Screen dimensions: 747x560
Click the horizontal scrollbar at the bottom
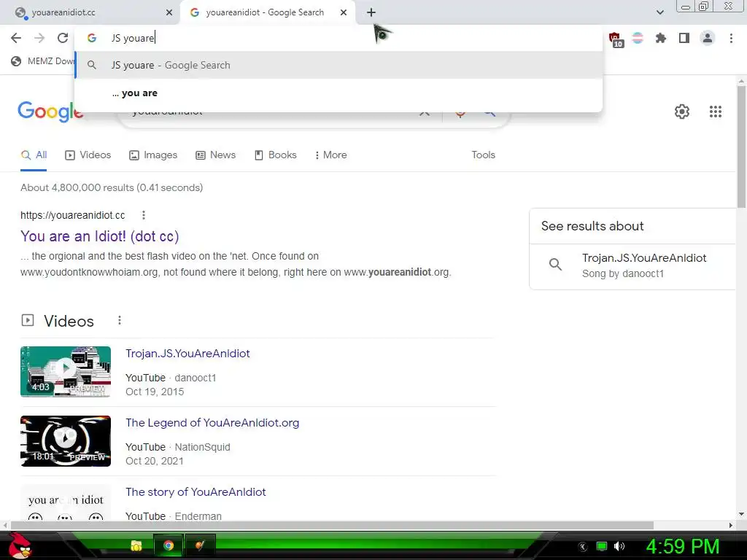click(332, 525)
